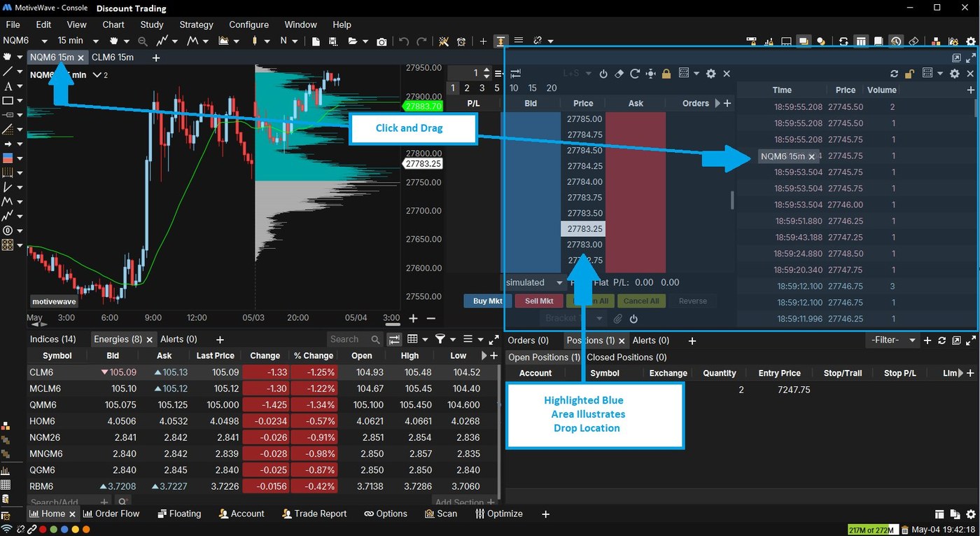980x536 pixels.
Task: Click the Time and Sales refresh arrows icon
Action: pos(894,74)
